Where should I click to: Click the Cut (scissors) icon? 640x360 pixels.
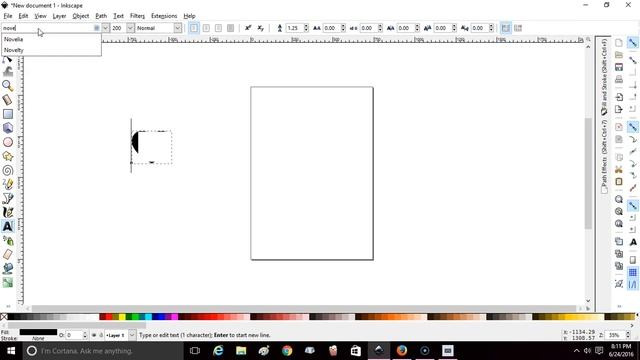point(619,169)
